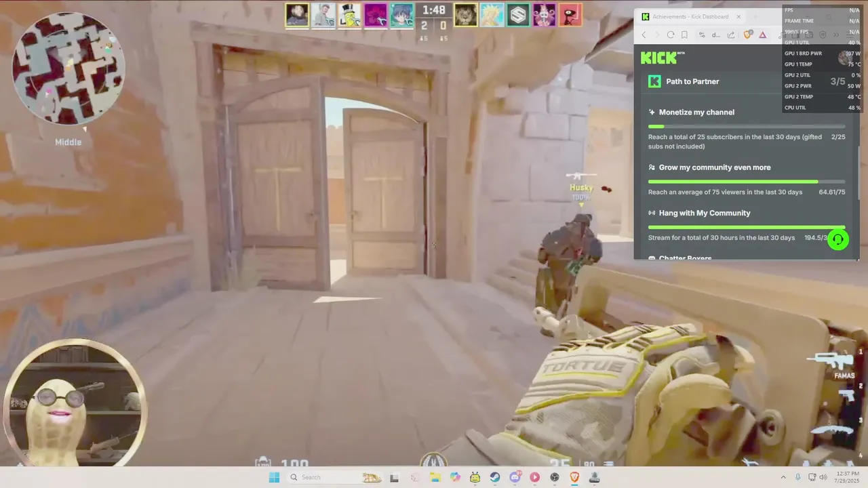Bookmark the Kick Dashboard page
The width and height of the screenshot is (868, 488).
684,35
